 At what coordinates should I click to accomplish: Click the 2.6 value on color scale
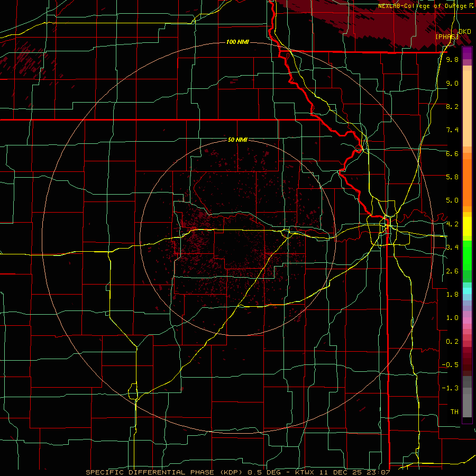[452, 271]
